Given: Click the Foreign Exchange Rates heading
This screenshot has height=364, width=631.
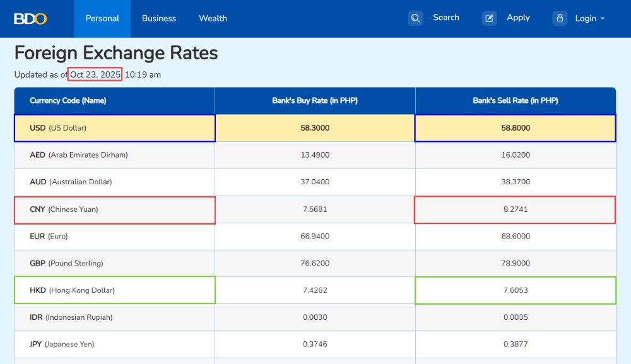Looking at the screenshot, I should (116, 53).
